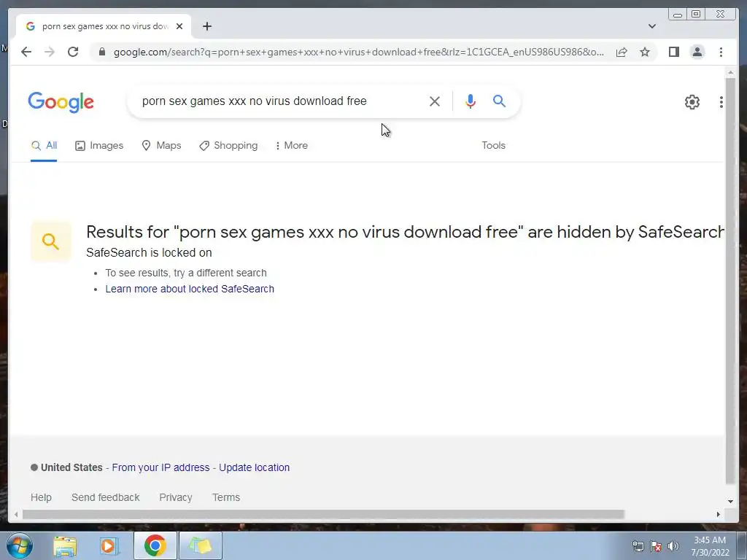Switch to Maps results
Image resolution: width=747 pixels, height=560 pixels.
click(x=161, y=145)
